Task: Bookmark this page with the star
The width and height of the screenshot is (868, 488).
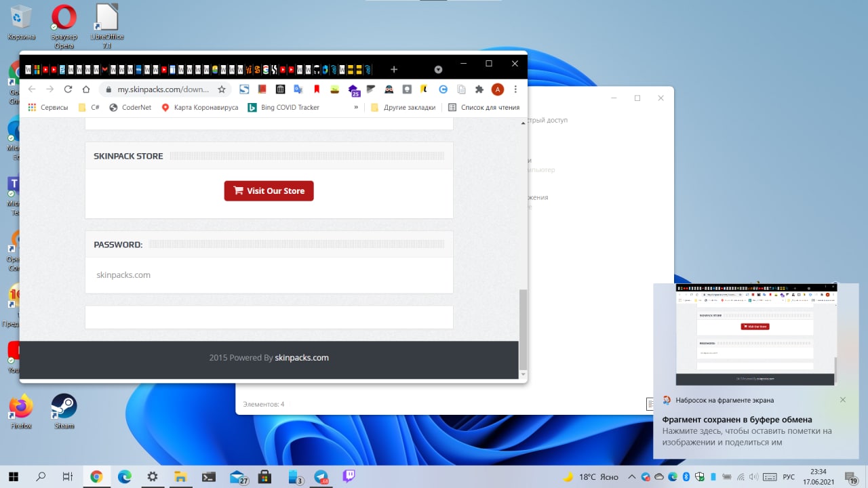Action: coord(222,89)
